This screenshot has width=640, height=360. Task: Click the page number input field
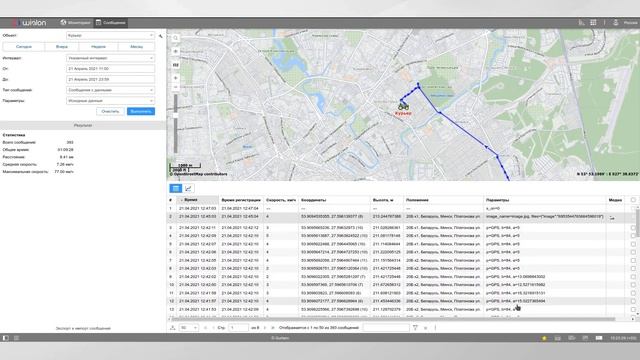click(239, 328)
